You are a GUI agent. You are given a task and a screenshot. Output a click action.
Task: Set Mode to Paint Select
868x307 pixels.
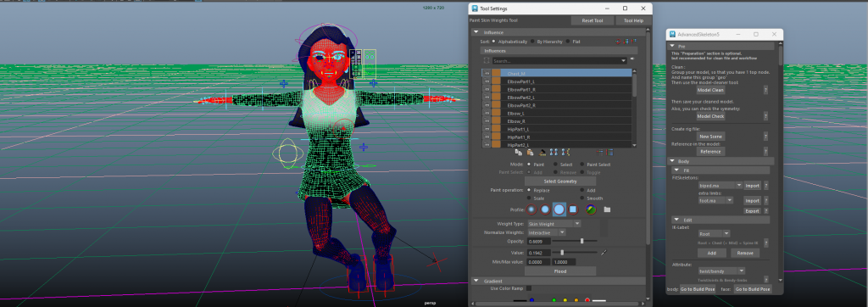click(x=581, y=165)
